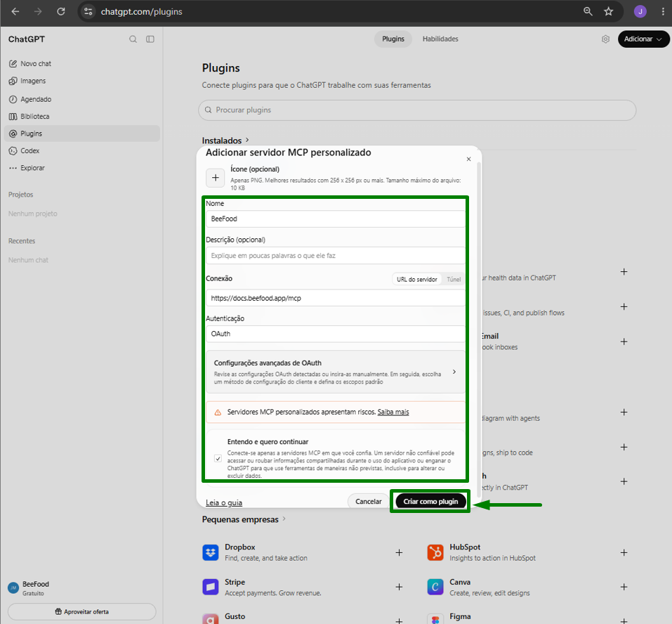
Task: Click the HubSpot logo icon
Action: coord(435,552)
